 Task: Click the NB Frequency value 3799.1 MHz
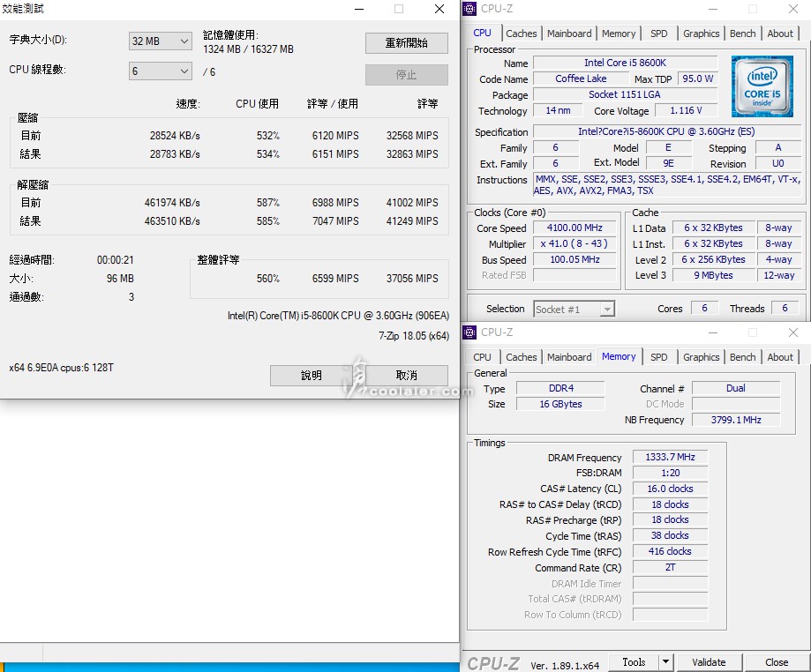tap(735, 421)
